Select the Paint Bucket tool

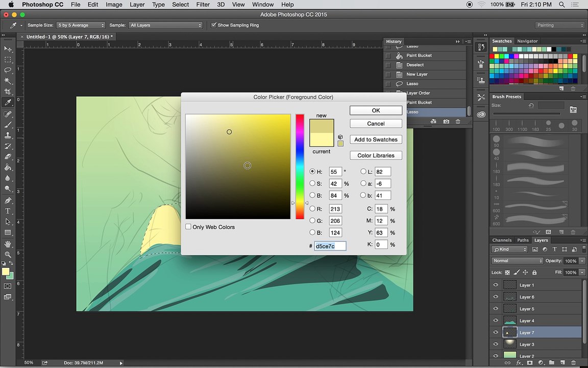[x=8, y=168]
